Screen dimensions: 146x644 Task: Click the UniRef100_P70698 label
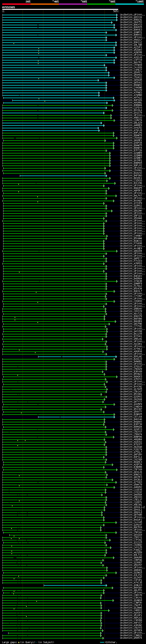(131, 243)
